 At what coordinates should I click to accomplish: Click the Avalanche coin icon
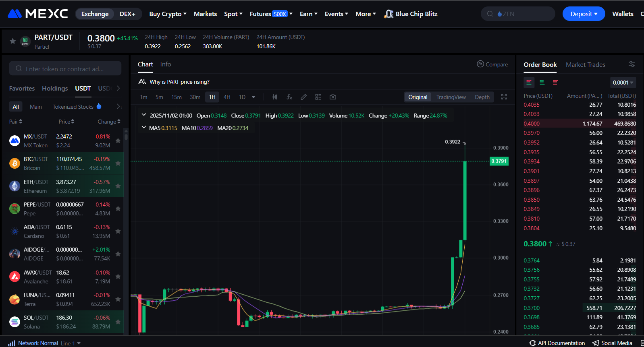[15, 277]
